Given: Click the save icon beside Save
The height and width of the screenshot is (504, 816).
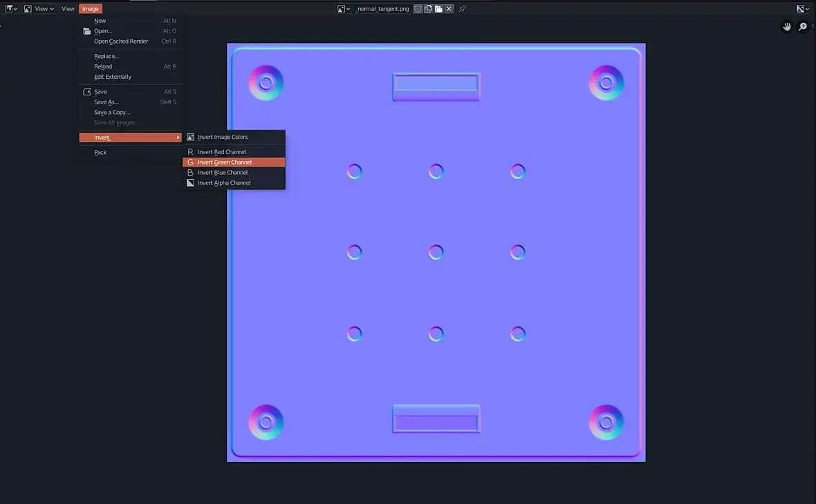Looking at the screenshot, I should click(87, 91).
